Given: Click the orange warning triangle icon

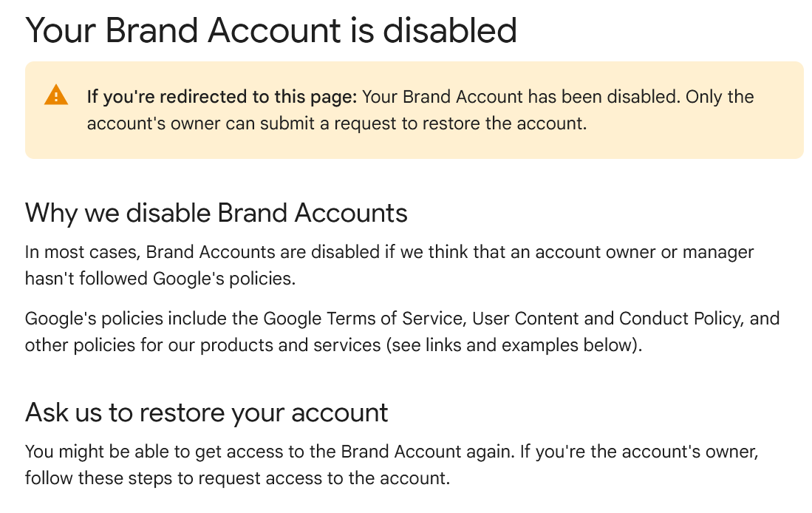Looking at the screenshot, I should (x=56, y=95).
